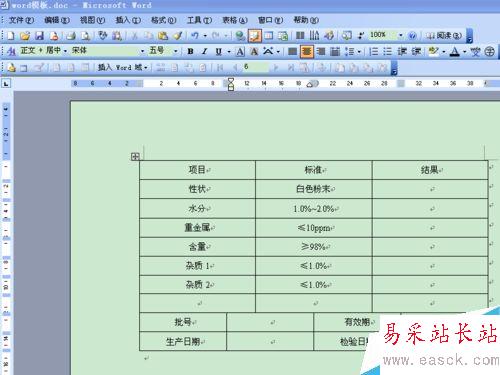Image resolution: width=500 pixels, height=375 pixels.
Task: Save the document with floppy disk icon
Action: pyautogui.click(x=40, y=35)
